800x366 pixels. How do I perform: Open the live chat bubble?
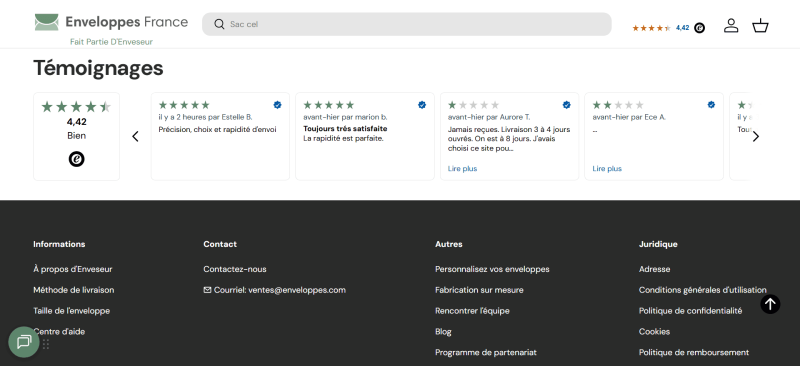click(24, 341)
